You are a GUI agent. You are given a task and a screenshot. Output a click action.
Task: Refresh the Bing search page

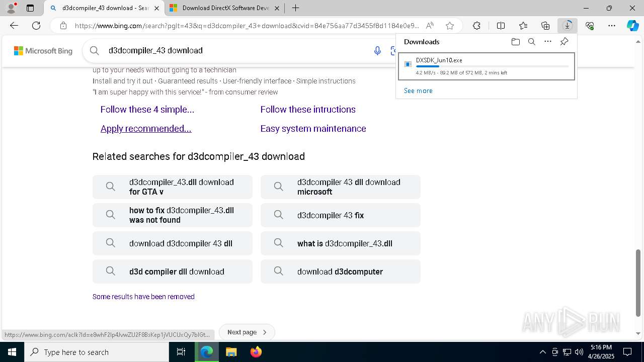[36, 26]
